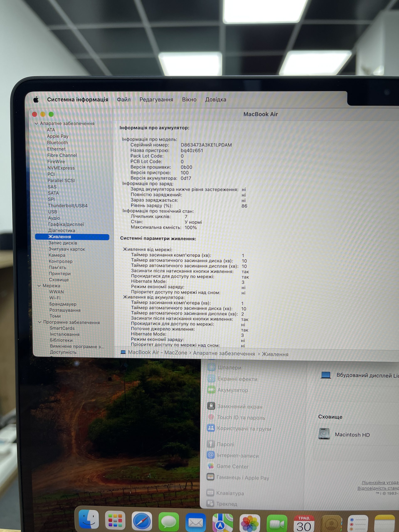This screenshot has height=532, width=399.
Task: Open FaceTime in the Dock
Action: [x=277, y=523]
